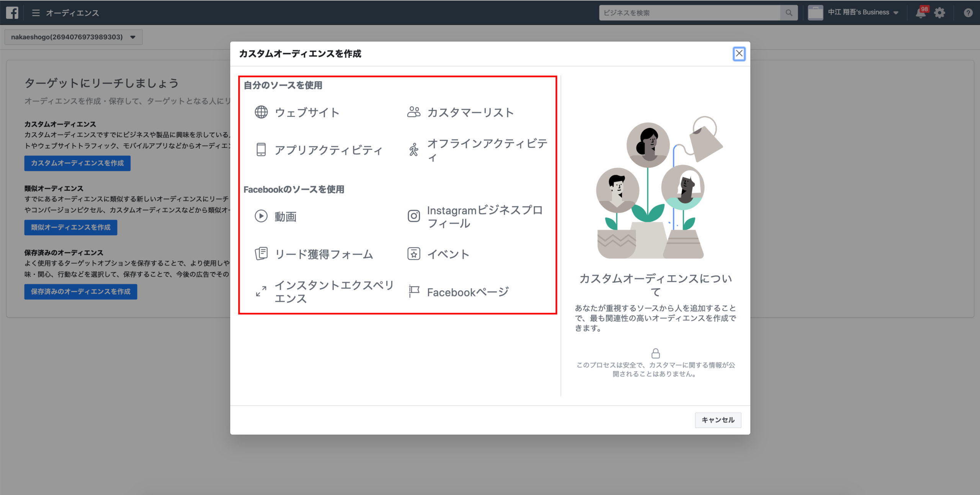Screen dimensions: 980x495
Task: Click the Facebook logo in top bar
Action: (x=12, y=13)
